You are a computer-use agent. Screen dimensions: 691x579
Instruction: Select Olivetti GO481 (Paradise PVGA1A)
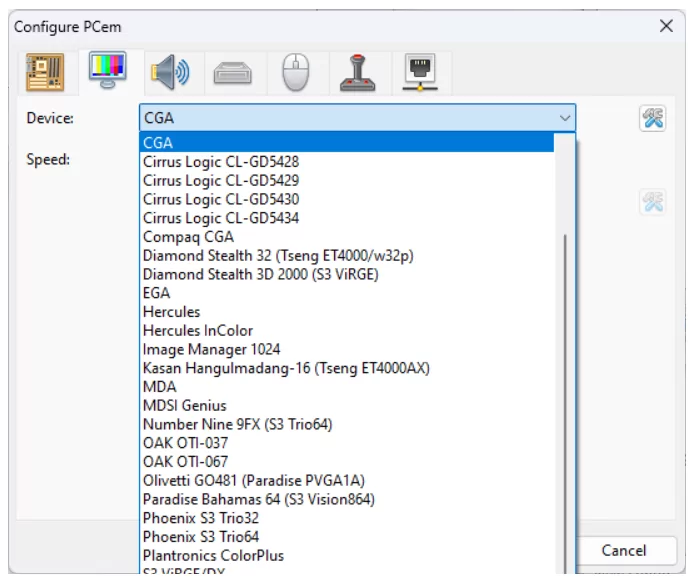coord(347,481)
